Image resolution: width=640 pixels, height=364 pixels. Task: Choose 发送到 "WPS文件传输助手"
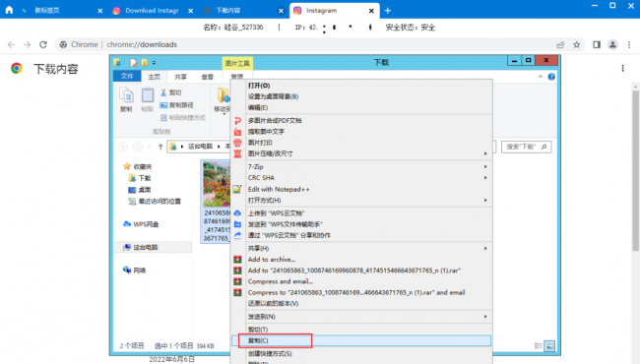pyautogui.click(x=361, y=224)
